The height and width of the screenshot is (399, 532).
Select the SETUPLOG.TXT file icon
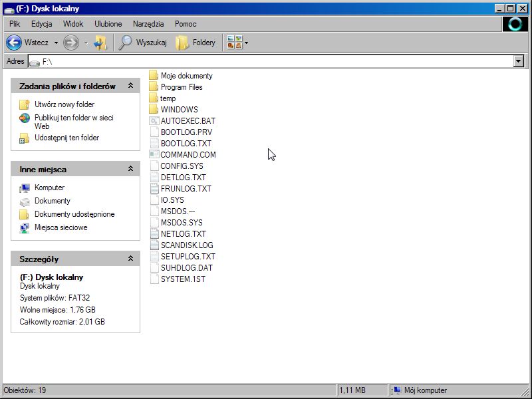coord(154,256)
